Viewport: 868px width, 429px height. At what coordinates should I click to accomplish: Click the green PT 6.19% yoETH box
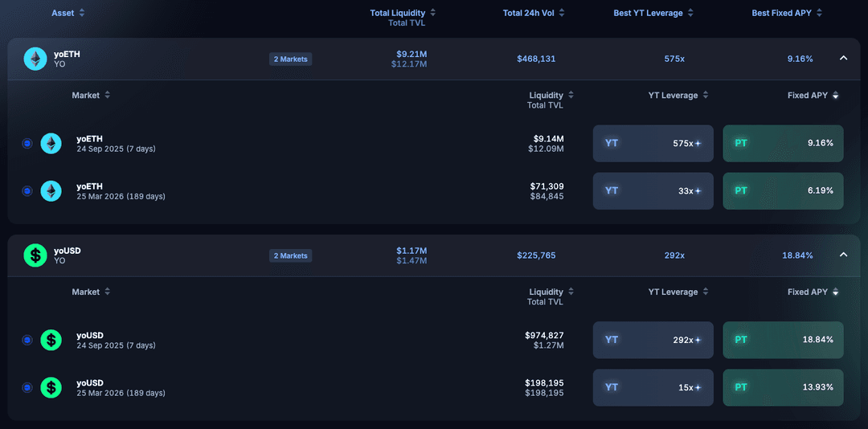tap(783, 191)
